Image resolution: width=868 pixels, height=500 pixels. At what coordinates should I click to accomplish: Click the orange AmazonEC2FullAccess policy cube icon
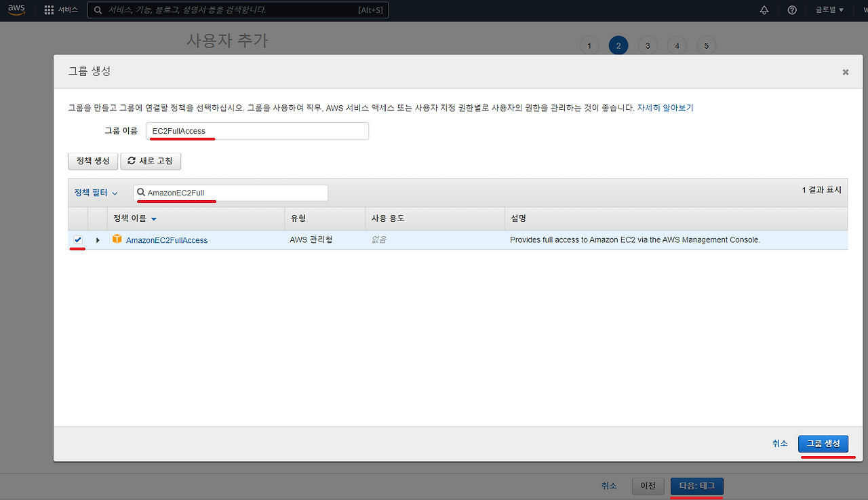point(117,239)
